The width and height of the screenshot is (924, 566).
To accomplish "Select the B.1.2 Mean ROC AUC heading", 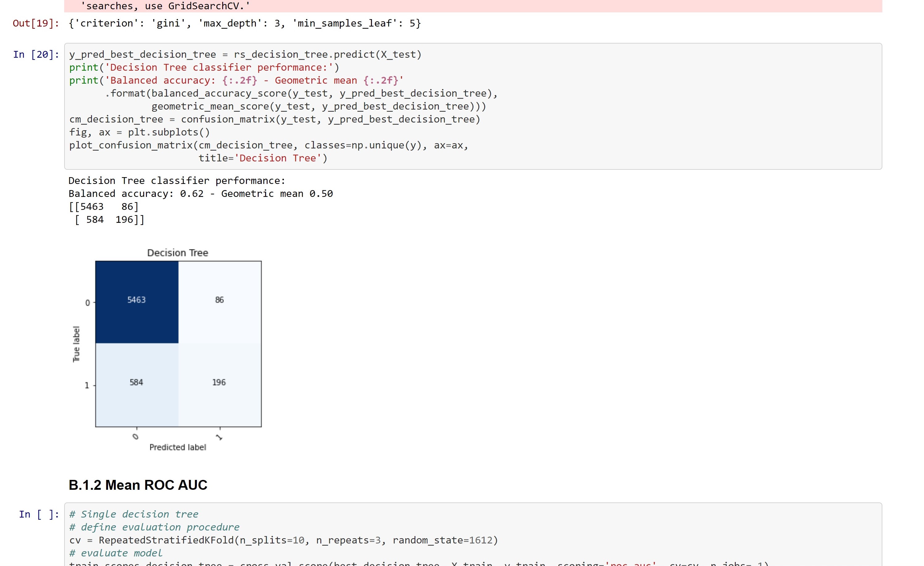I will coord(138,484).
